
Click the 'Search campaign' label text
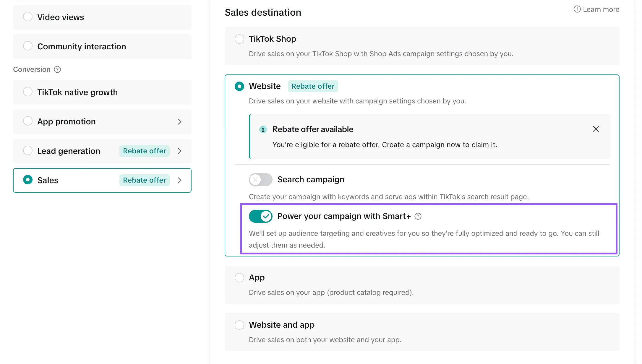tap(311, 180)
